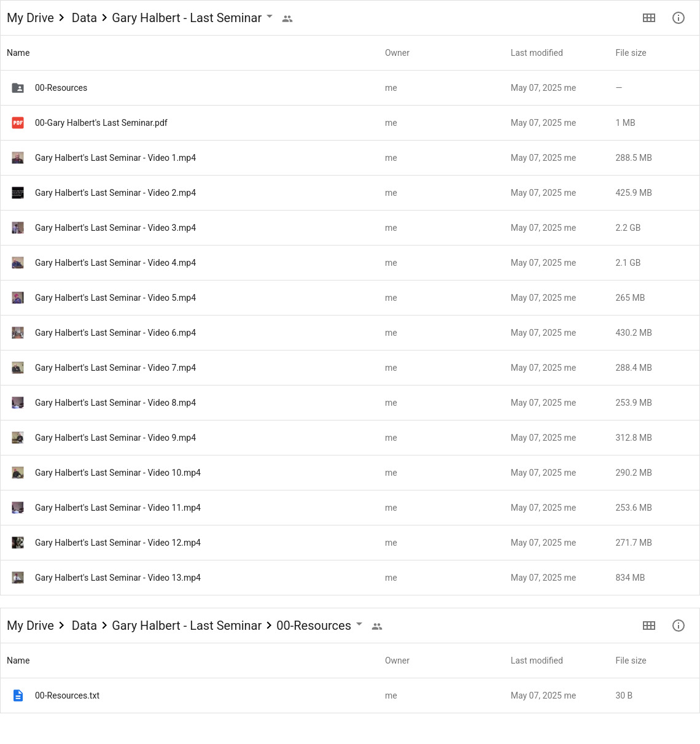
Task: Open info details for 00-Resources folder
Action: tap(678, 626)
